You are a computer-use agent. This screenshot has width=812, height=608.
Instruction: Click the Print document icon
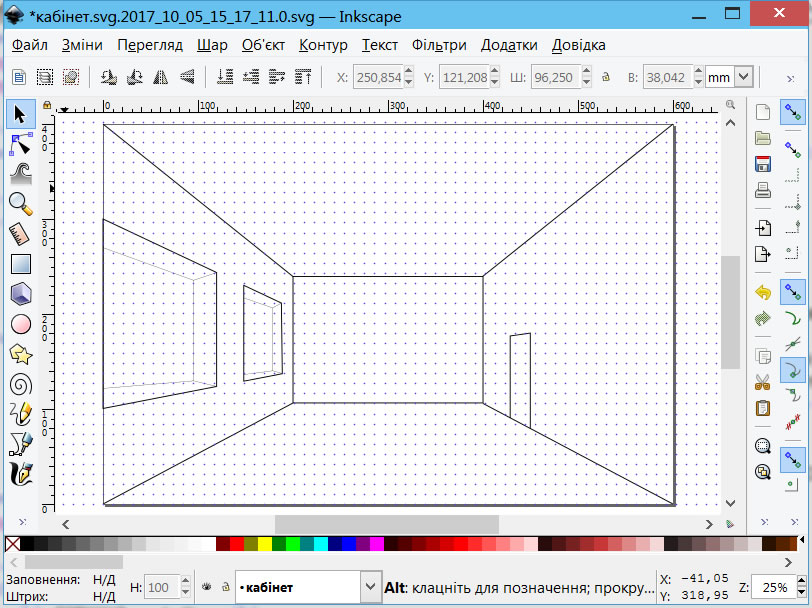pyautogui.click(x=763, y=190)
